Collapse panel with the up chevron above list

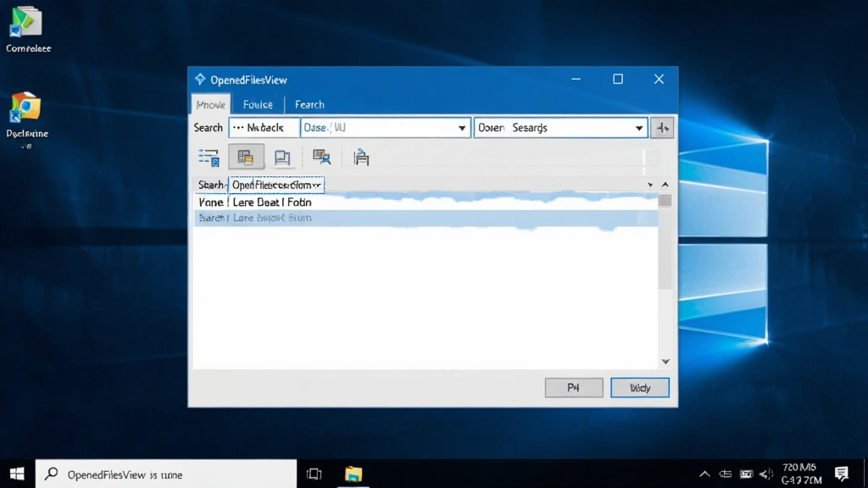point(665,184)
